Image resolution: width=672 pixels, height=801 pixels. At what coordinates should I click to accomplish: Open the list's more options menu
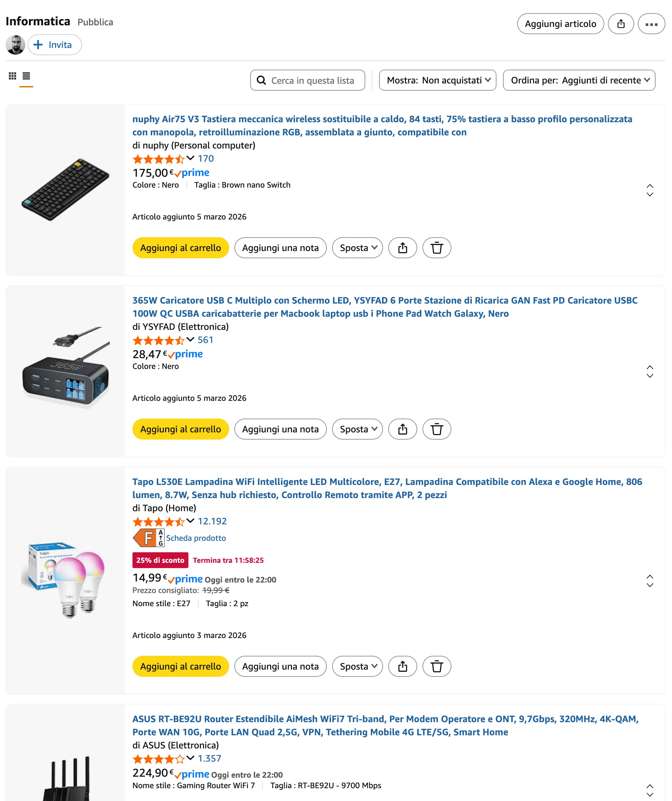click(651, 24)
